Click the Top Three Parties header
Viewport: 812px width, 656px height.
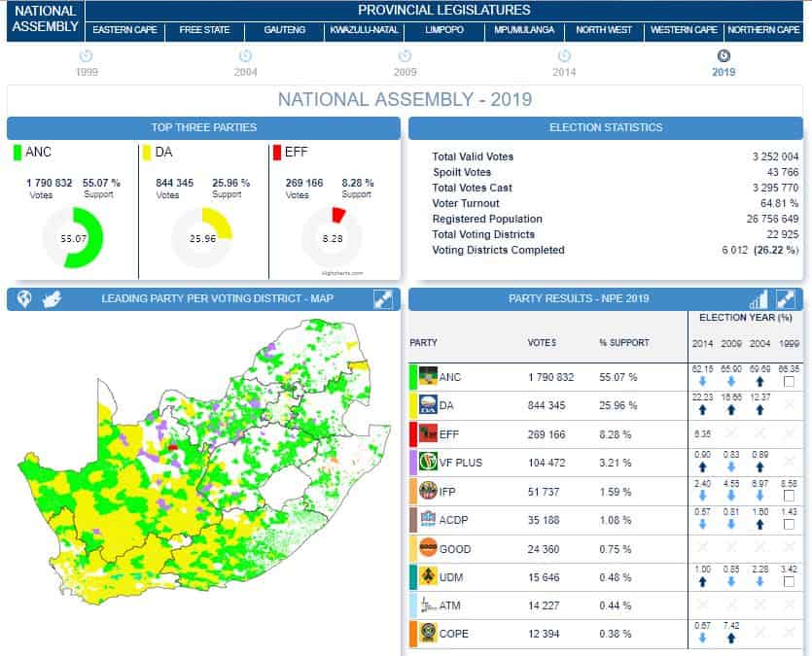203,127
